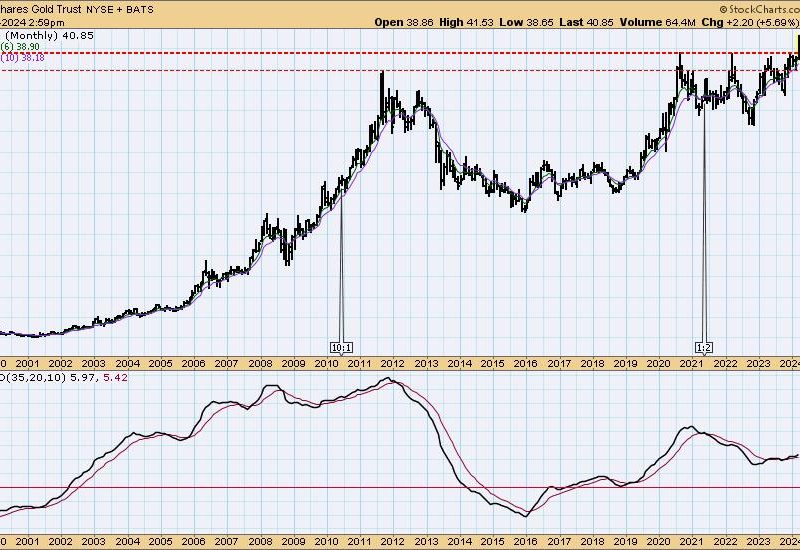
Task: Click the (Monthly) 40.85 price legend
Action: pos(49,35)
